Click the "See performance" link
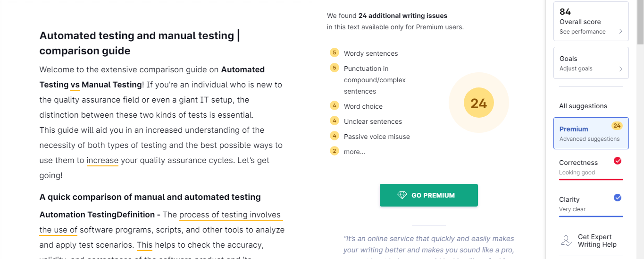The width and height of the screenshot is (644, 259). 582,32
